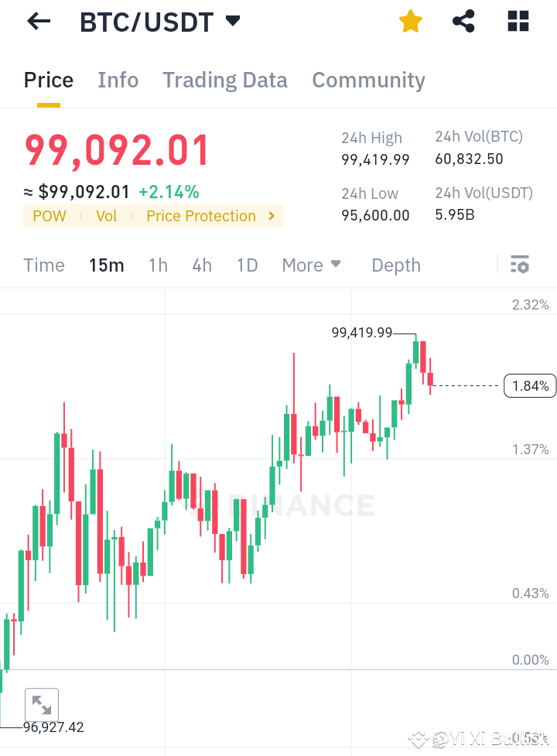Select the Depth view
Screen dimensions: 557x756
pyautogui.click(x=395, y=265)
